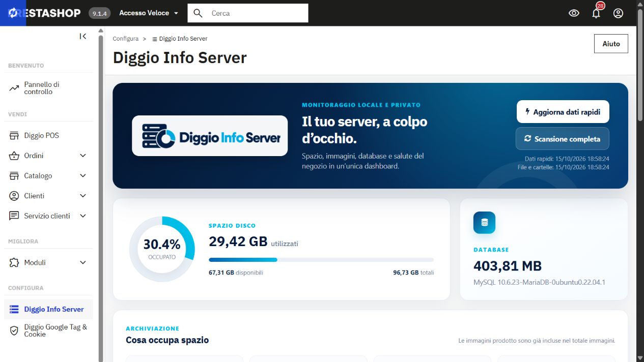The width and height of the screenshot is (644, 362).
Task: Click the Configura breadcrumb link
Action: (126, 39)
